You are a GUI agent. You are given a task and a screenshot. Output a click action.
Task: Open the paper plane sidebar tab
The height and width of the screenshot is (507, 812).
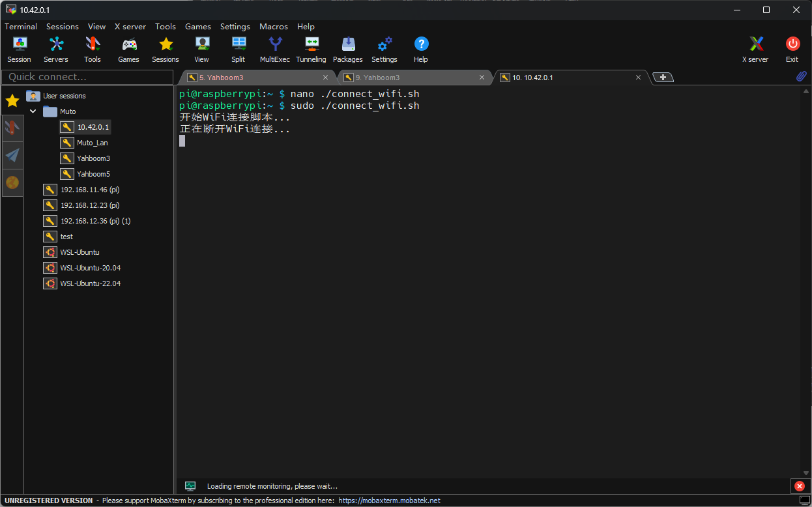(x=12, y=155)
